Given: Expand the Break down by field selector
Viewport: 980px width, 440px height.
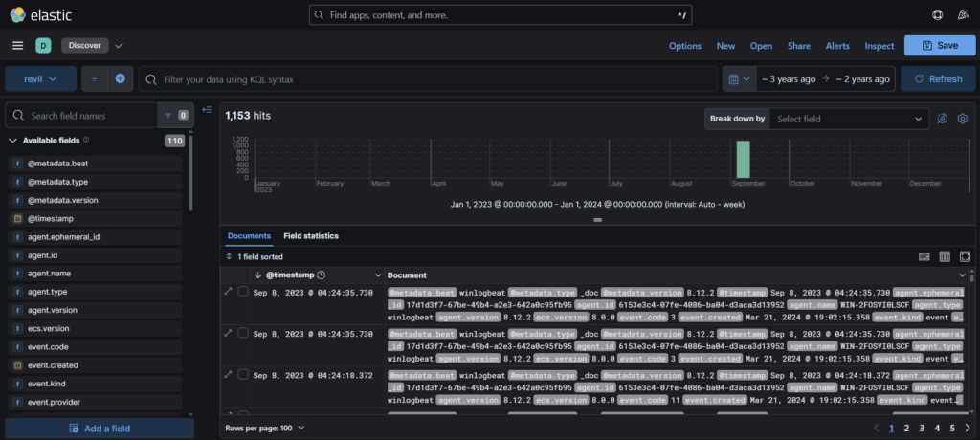Looking at the screenshot, I should [849, 119].
